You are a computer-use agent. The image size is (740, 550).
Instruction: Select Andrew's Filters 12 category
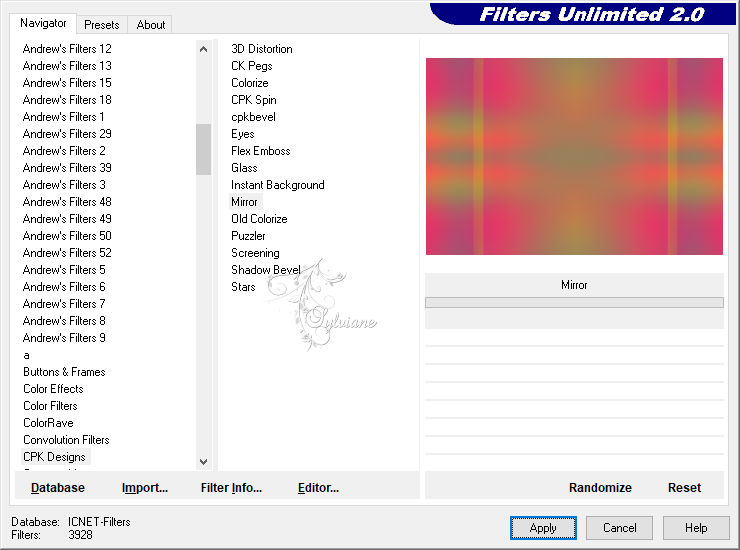[67, 49]
